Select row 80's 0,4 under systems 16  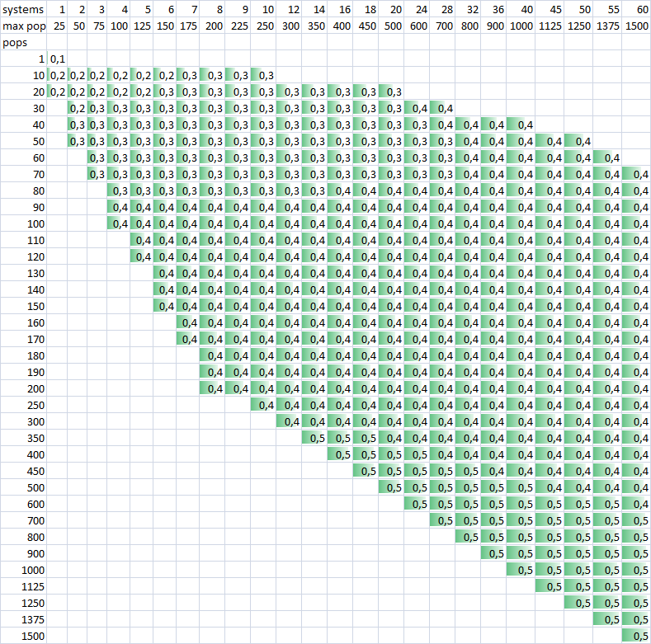click(340, 190)
